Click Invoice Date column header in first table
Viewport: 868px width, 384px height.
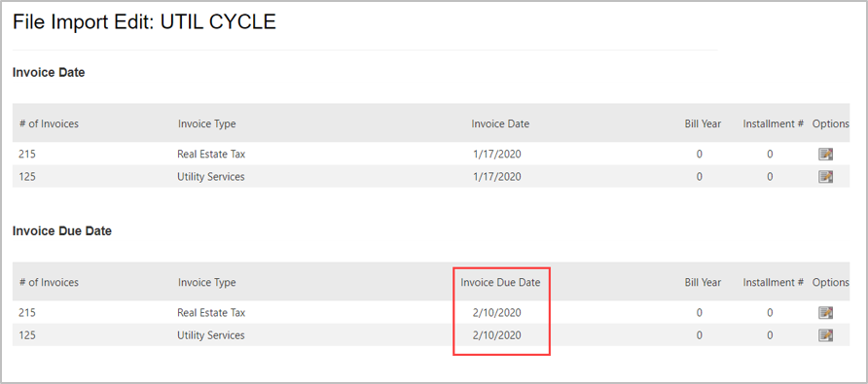pyautogui.click(x=500, y=123)
